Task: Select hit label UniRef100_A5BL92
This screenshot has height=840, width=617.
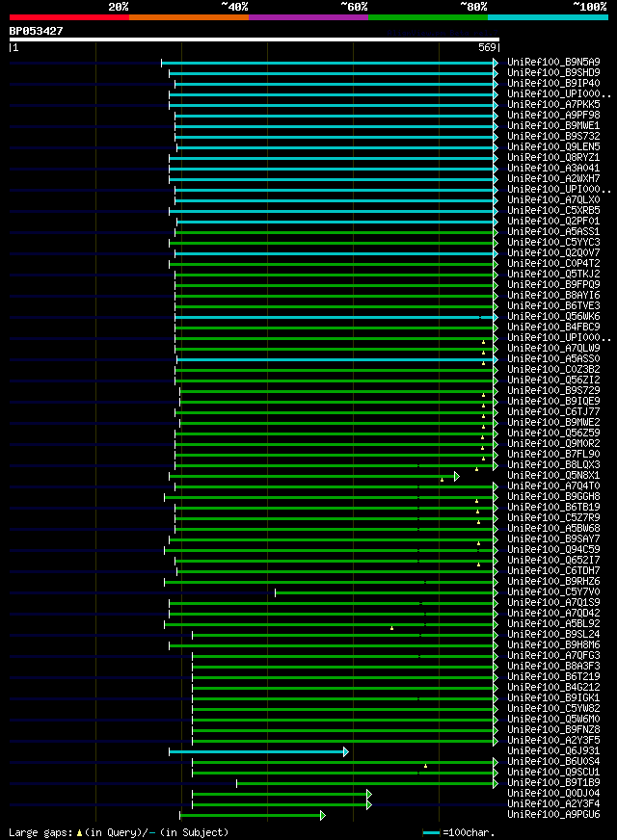Action: (553, 623)
